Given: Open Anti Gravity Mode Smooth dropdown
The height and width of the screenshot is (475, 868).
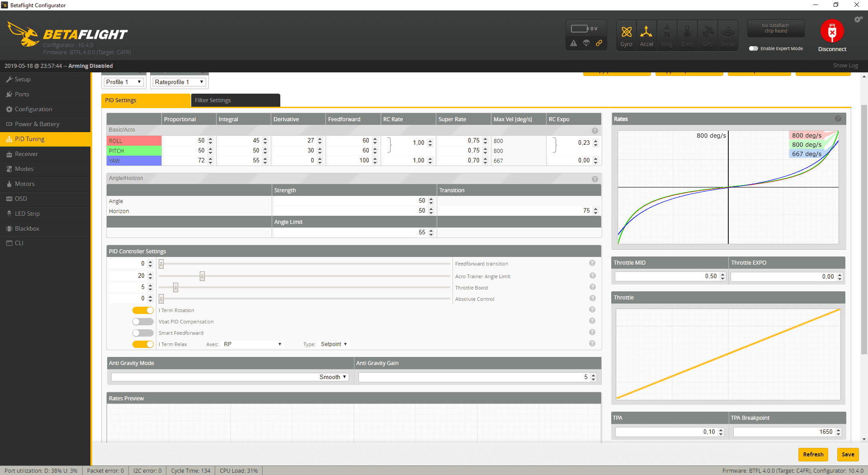Looking at the screenshot, I should (x=230, y=377).
